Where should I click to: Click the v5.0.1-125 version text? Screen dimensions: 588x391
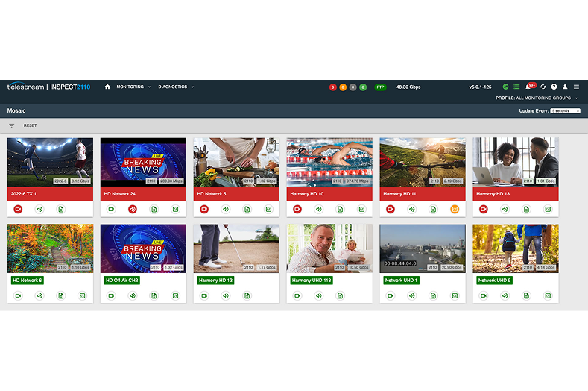point(480,87)
